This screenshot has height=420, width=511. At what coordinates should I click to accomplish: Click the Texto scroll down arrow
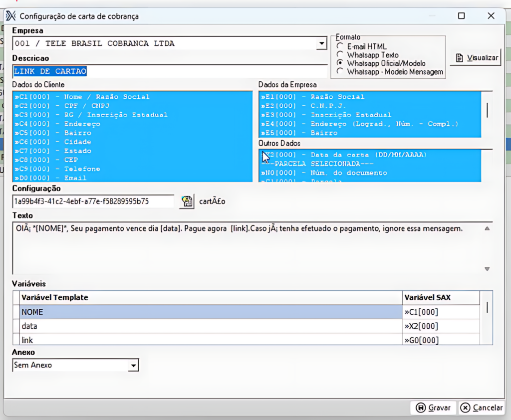tap(487, 269)
